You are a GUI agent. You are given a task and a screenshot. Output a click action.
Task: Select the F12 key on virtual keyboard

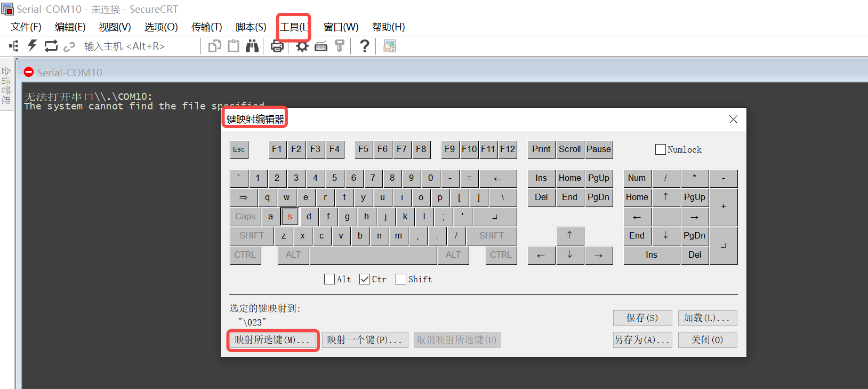coord(508,149)
